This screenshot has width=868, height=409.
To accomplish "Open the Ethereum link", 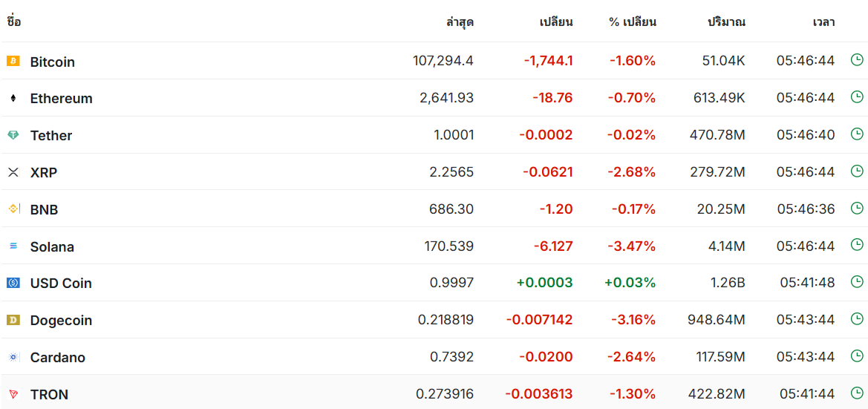I will [62, 99].
